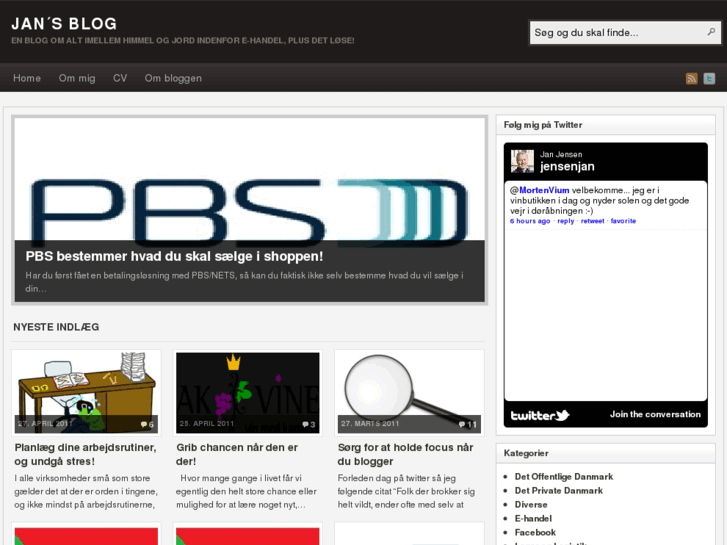Click the PBS featured post excerpt text
The width and height of the screenshot is (727, 545).
pos(244,282)
